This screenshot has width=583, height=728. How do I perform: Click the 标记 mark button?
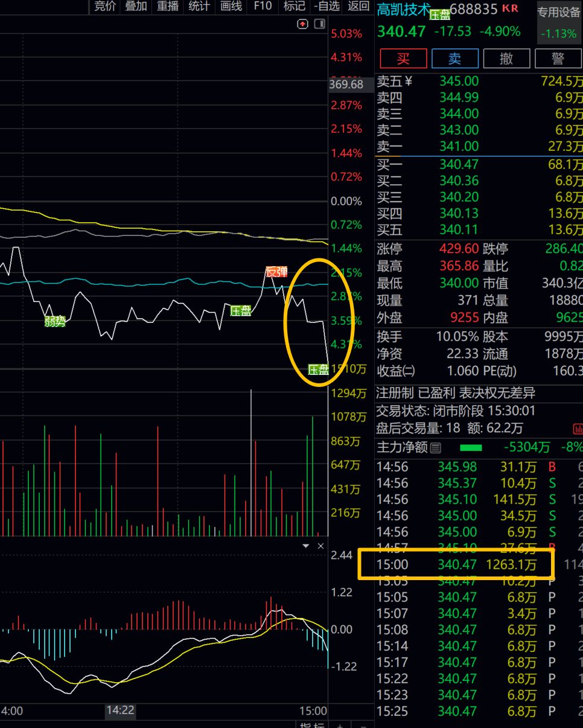coord(295,7)
